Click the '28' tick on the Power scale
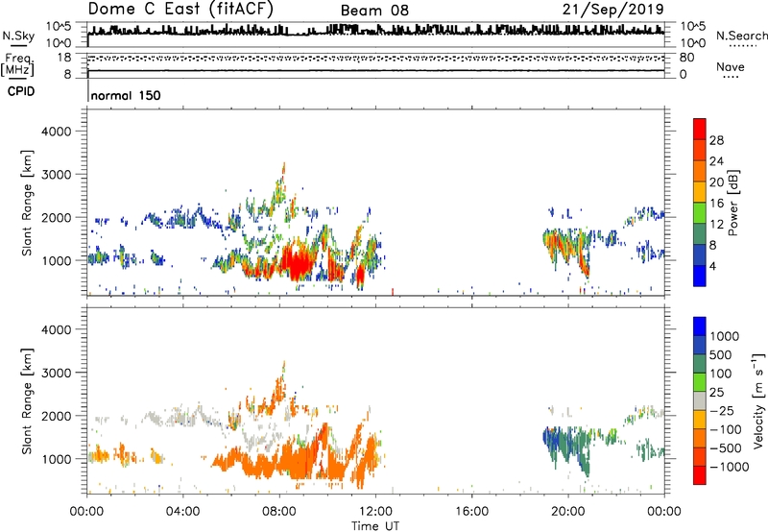 pyautogui.click(x=716, y=140)
